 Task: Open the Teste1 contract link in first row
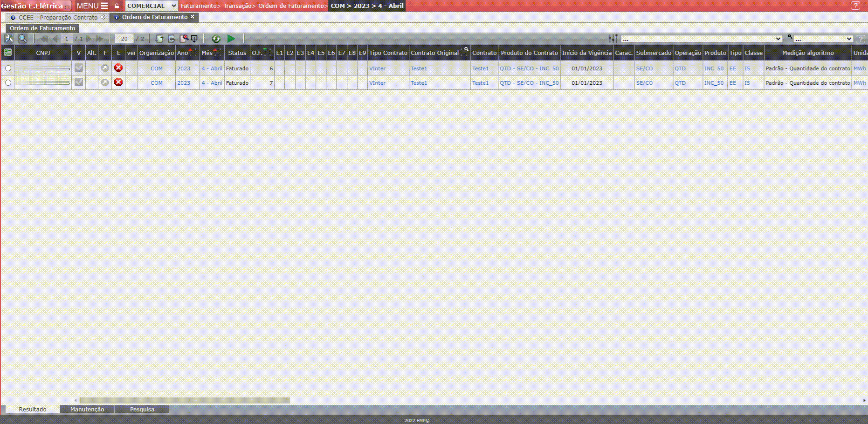480,68
